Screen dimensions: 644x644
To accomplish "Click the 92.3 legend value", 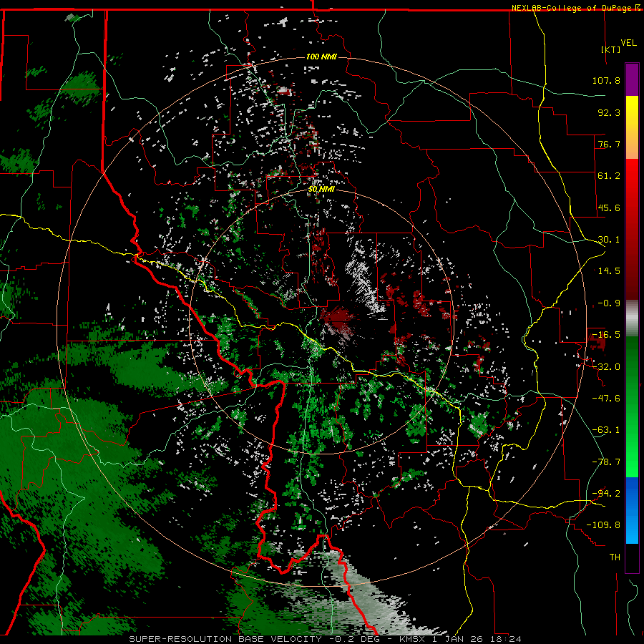I will coord(609,112).
